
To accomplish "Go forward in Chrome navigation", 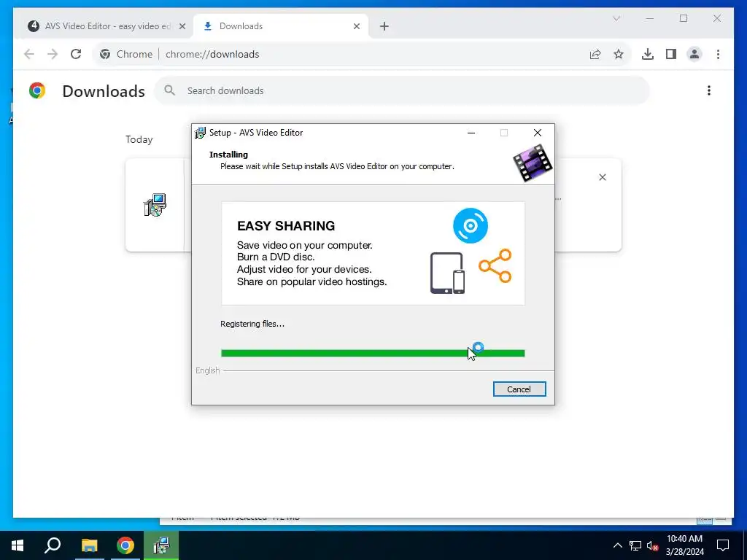I will [x=53, y=54].
